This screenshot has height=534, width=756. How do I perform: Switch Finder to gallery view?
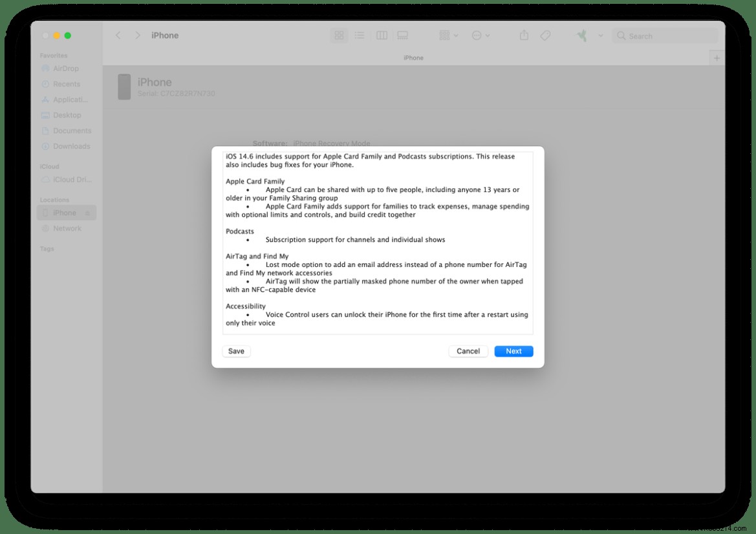(402, 36)
